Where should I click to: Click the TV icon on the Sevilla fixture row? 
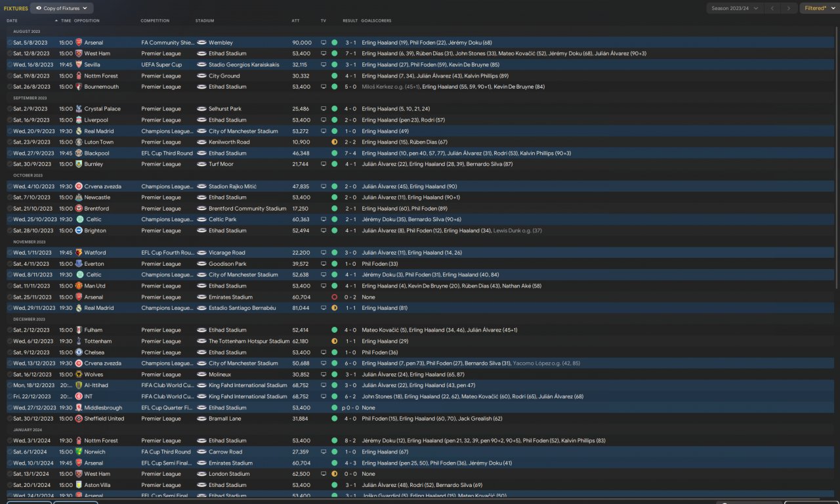pyautogui.click(x=323, y=65)
